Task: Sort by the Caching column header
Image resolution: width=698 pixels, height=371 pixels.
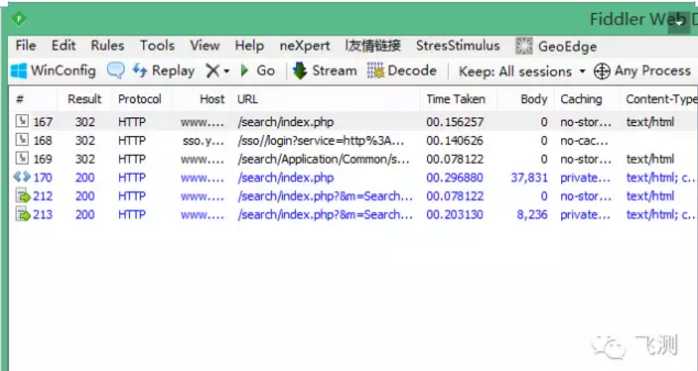Action: [x=581, y=99]
